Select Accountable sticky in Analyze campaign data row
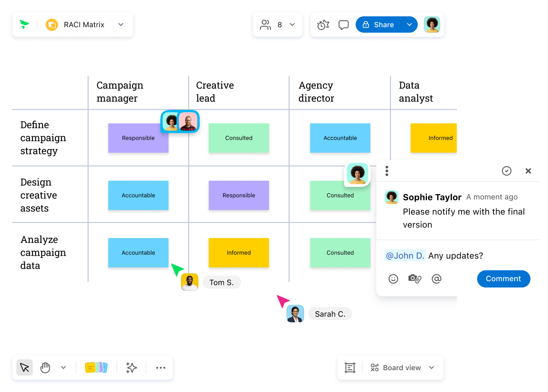The height and width of the screenshot is (392, 548). (138, 253)
